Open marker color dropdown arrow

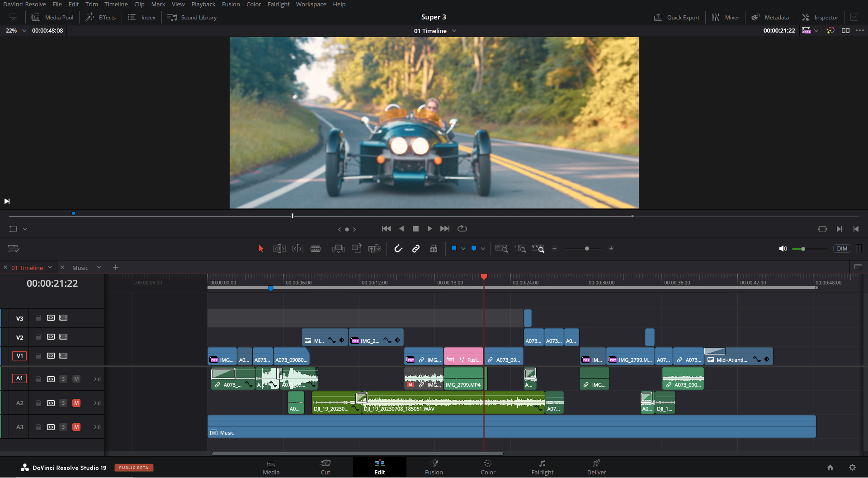click(x=483, y=249)
